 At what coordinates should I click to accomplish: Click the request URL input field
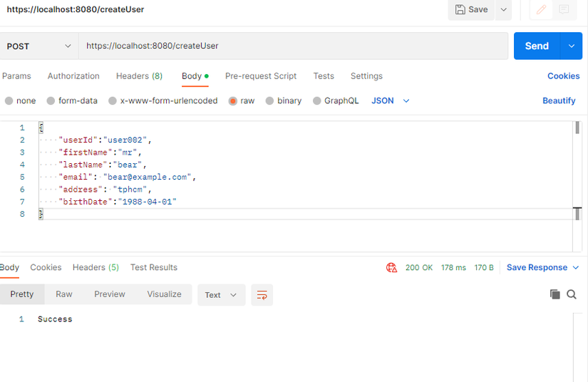point(292,46)
